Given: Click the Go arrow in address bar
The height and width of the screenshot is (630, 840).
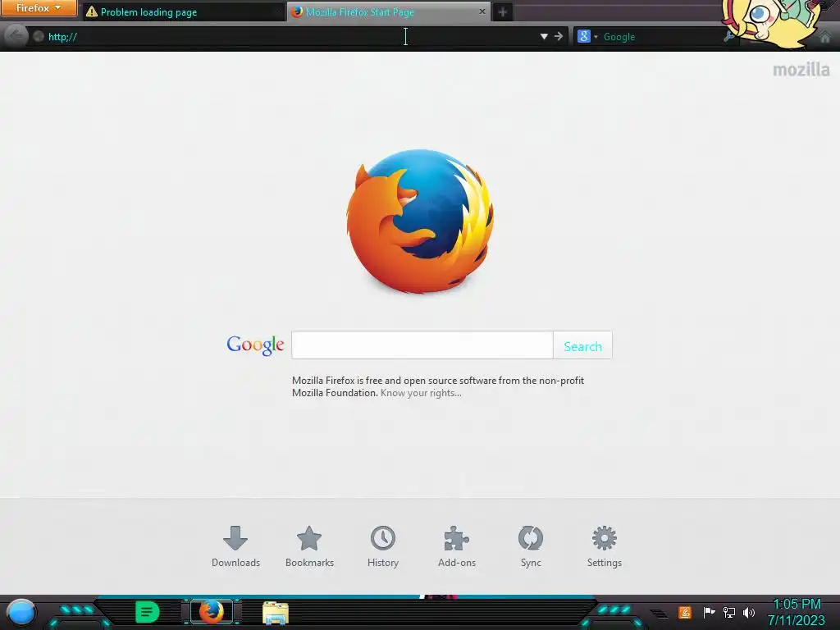Looking at the screenshot, I should (559, 36).
